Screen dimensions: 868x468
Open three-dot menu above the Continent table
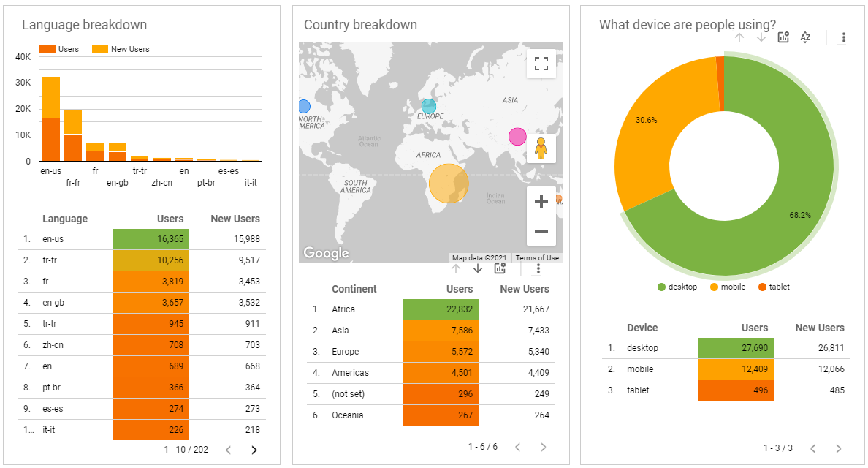click(x=538, y=268)
